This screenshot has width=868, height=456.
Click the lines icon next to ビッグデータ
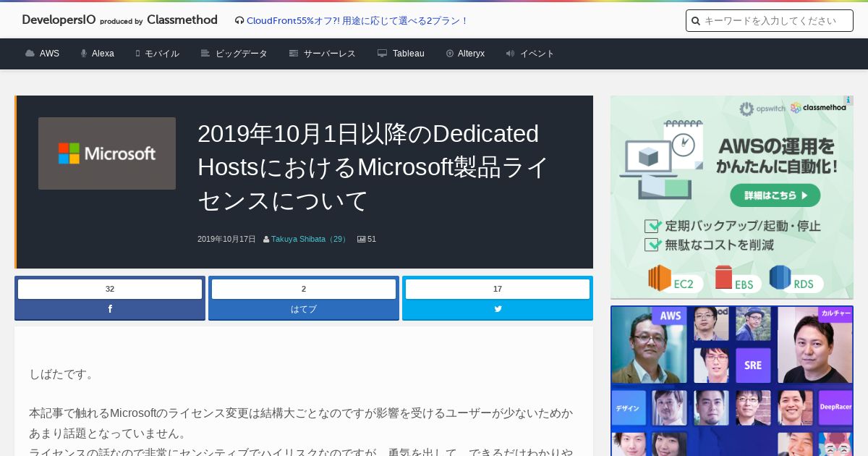point(205,54)
